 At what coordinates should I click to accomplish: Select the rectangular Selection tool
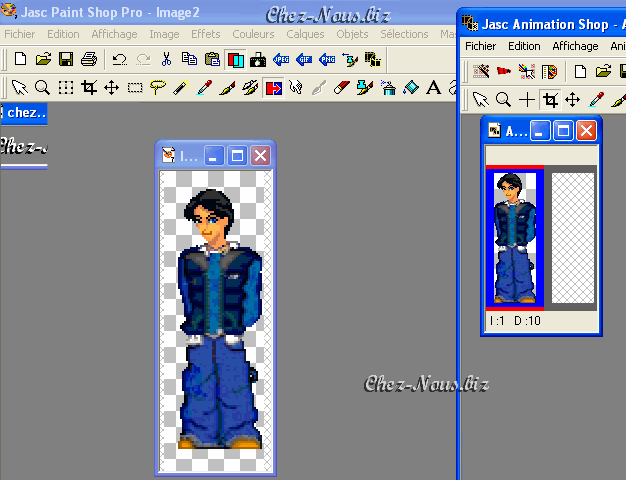pyautogui.click(x=135, y=87)
